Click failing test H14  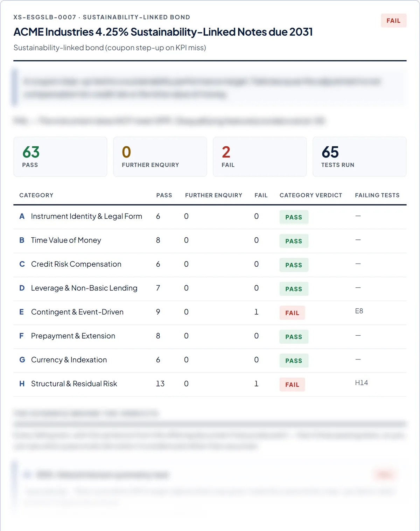point(362,383)
